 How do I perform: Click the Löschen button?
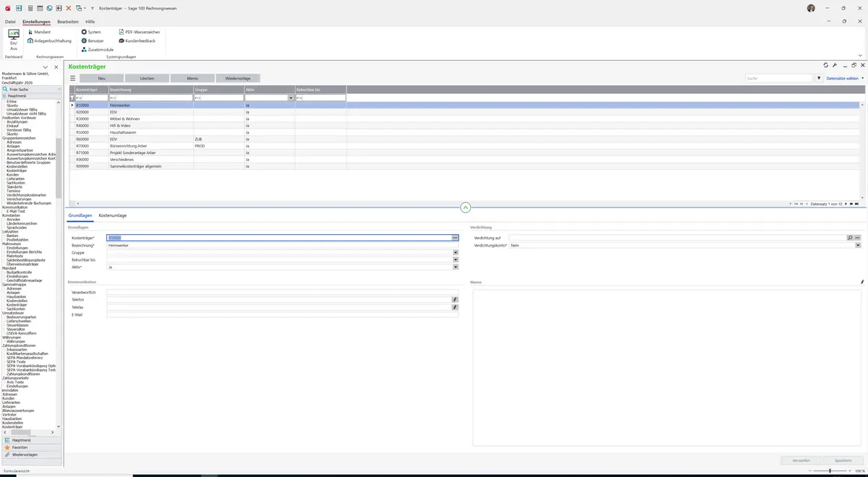click(x=147, y=78)
